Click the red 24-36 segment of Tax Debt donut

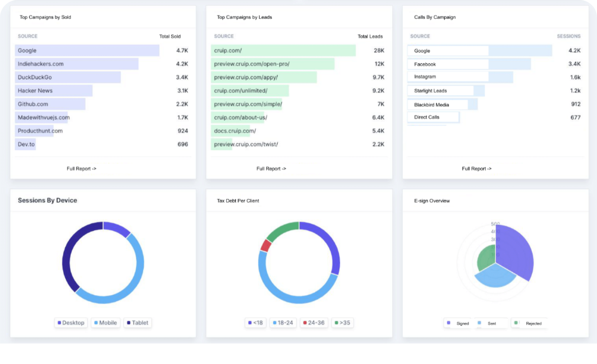pos(266,245)
